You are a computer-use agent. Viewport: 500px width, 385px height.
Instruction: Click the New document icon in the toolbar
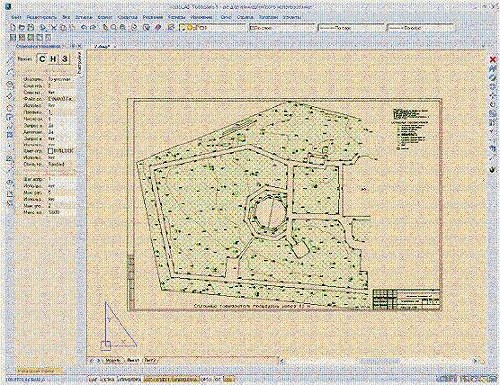tap(13, 28)
